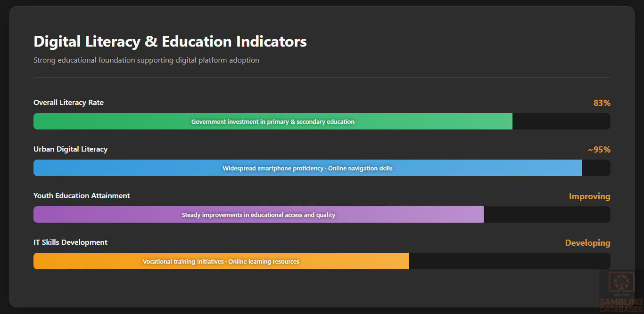Click the ~95% urban literacy value
The width and height of the screenshot is (644, 314).
pyautogui.click(x=599, y=150)
